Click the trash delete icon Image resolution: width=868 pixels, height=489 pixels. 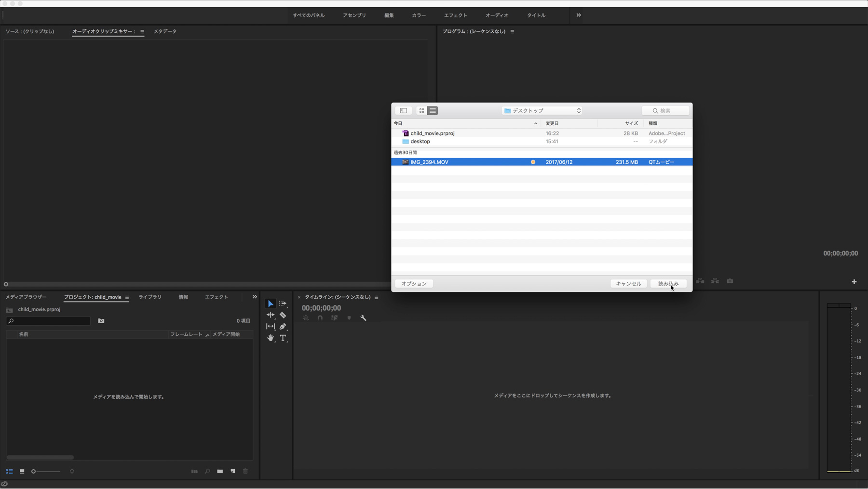245,472
